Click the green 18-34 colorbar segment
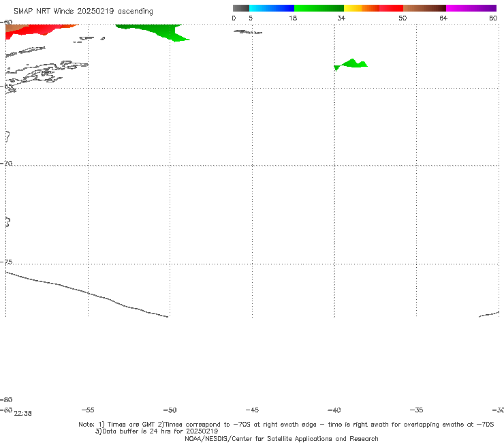 pyautogui.click(x=319, y=8)
